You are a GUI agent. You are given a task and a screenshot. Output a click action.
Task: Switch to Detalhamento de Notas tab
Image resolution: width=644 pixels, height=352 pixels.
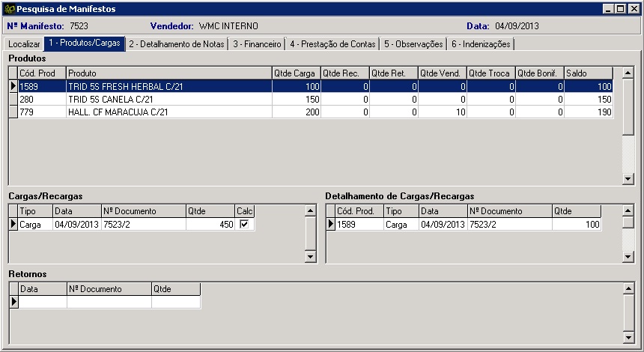point(176,44)
